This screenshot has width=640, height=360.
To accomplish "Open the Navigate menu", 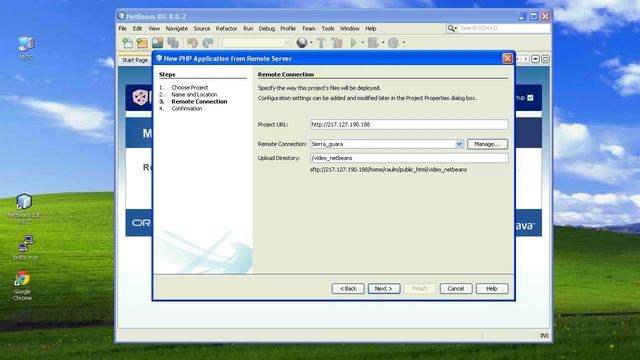I will 177,29.
